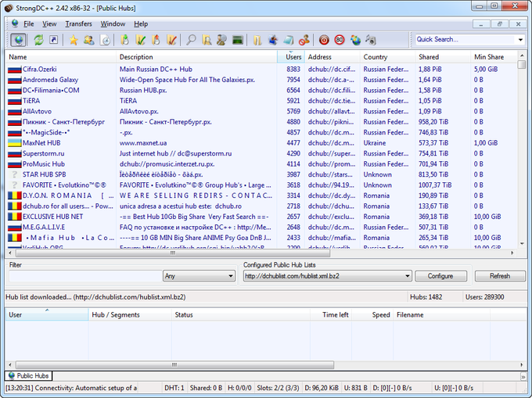The width and height of the screenshot is (532, 398).
Task: Select the Andromeda Galaxy hub row
Action: point(261,80)
